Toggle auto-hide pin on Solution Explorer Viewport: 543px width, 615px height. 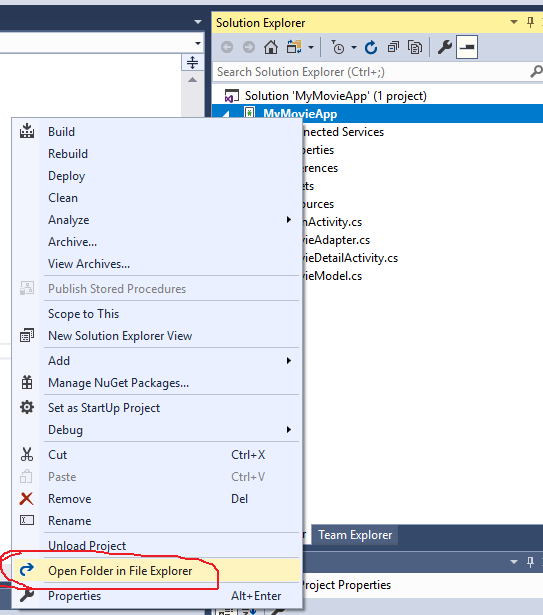[530, 22]
